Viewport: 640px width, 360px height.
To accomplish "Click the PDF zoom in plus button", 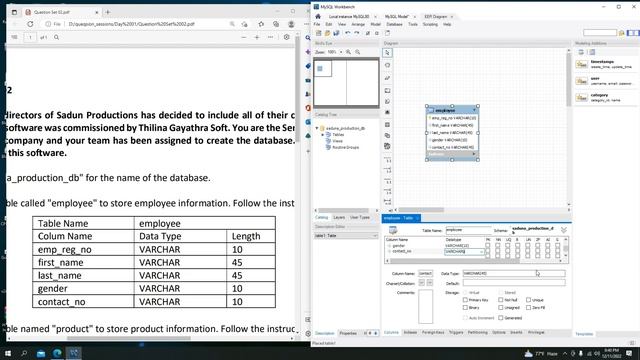I will 257,37.
